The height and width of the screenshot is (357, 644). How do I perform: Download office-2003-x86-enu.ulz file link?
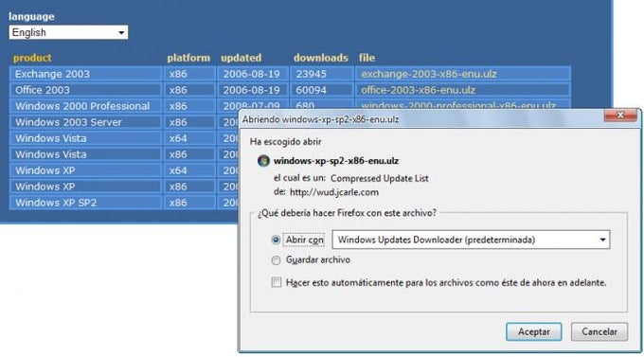pyautogui.click(x=418, y=90)
